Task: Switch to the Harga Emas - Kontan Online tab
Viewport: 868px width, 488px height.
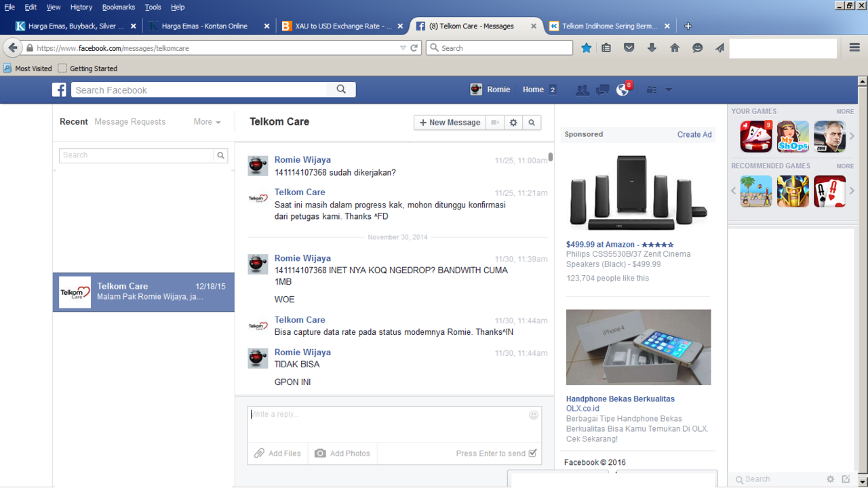Action: [209, 26]
